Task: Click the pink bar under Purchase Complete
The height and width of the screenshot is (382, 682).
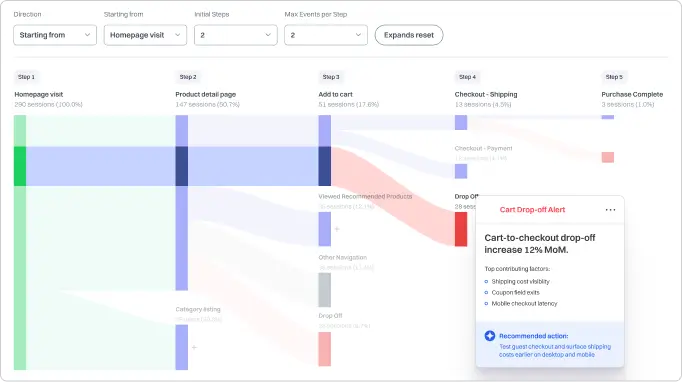Action: point(608,157)
